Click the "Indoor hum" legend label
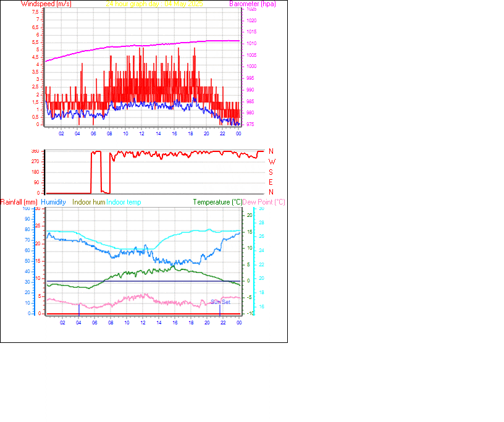 89,202
